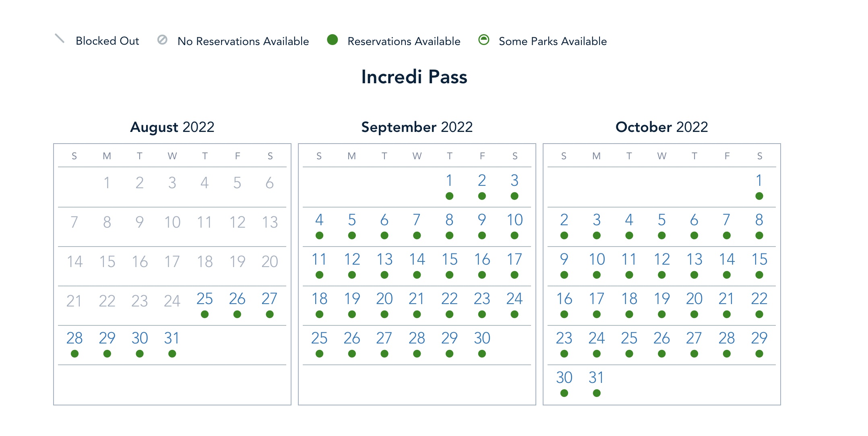Viewport: 868px width, 436px height.
Task: Click the green dot under September 30
Action: [x=482, y=354]
